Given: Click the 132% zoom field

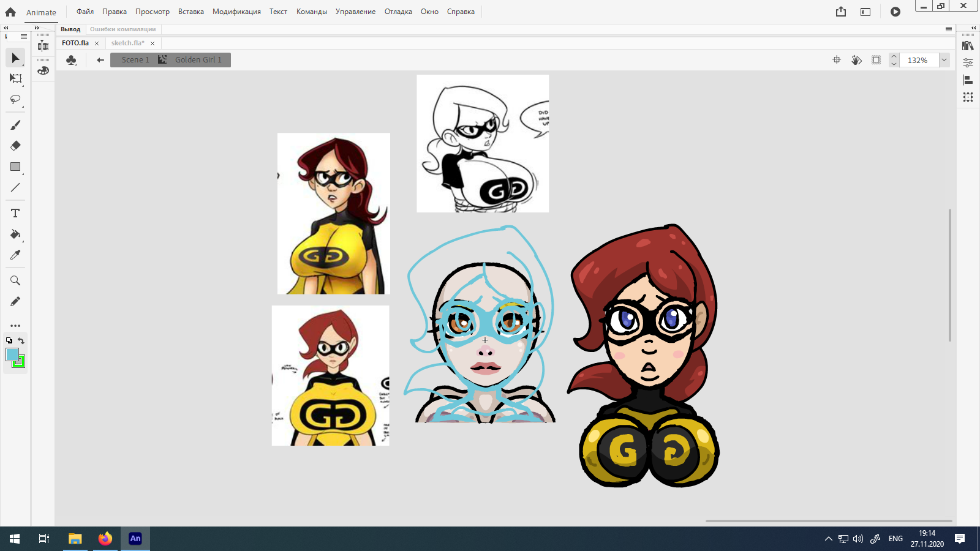Looking at the screenshot, I should coord(919,60).
